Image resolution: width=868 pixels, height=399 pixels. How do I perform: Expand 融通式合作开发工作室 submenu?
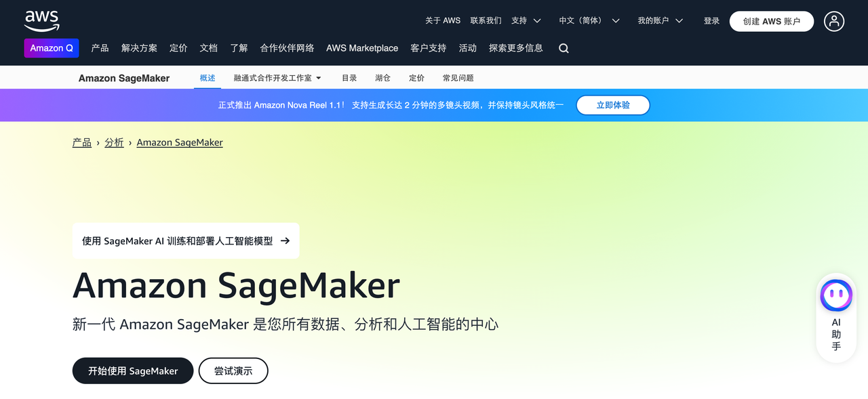point(277,78)
